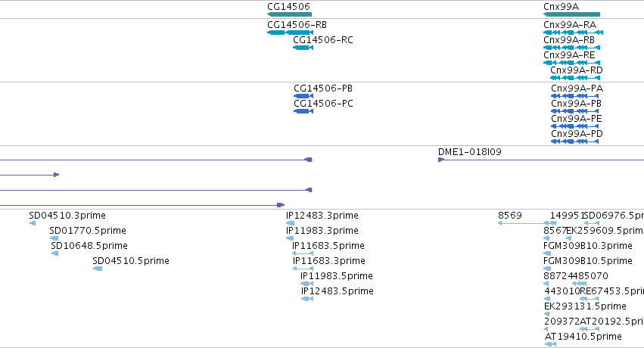Click the Cnx99A-RE transcript glyph
The image size is (644, 348).
click(571, 63)
